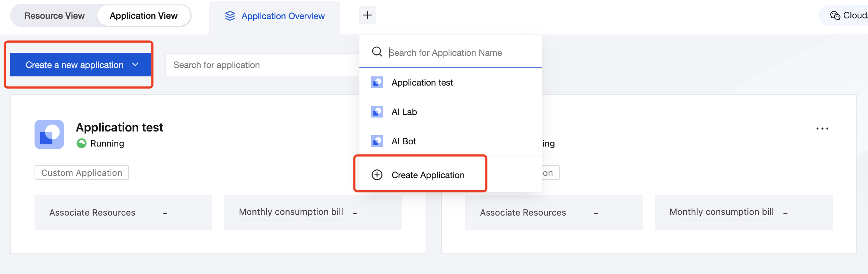Open the three-dots more options menu
This screenshot has width=868, height=274.
click(x=822, y=129)
